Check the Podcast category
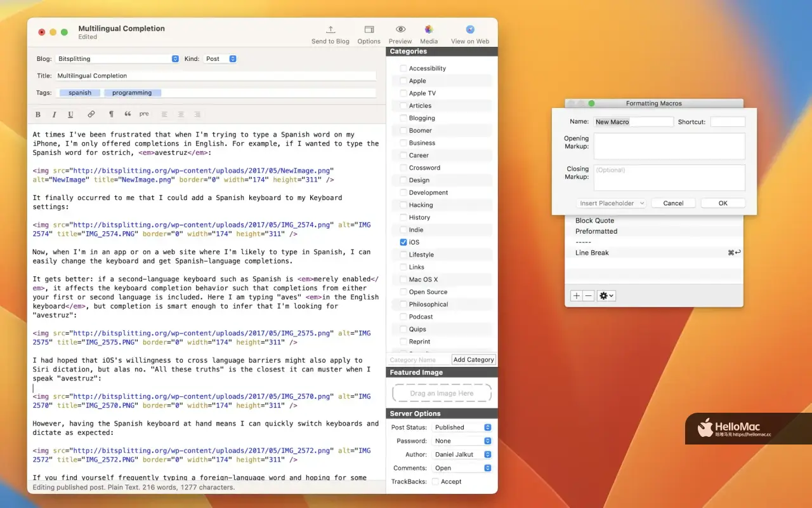The height and width of the screenshot is (508, 812). 403,316
